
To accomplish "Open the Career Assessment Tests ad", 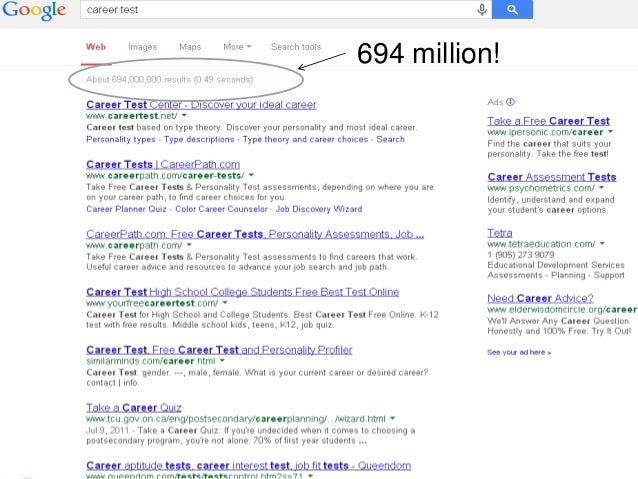I will [x=552, y=177].
